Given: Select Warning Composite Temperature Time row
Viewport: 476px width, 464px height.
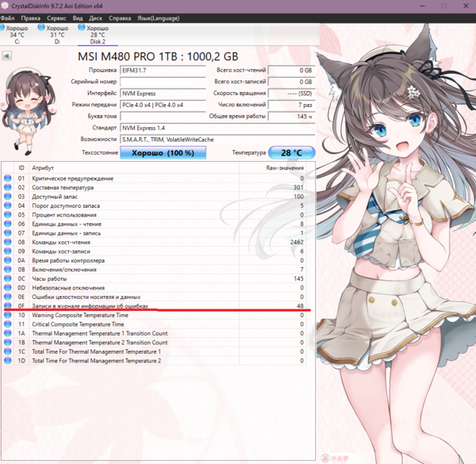Looking at the screenshot, I should [154, 315].
